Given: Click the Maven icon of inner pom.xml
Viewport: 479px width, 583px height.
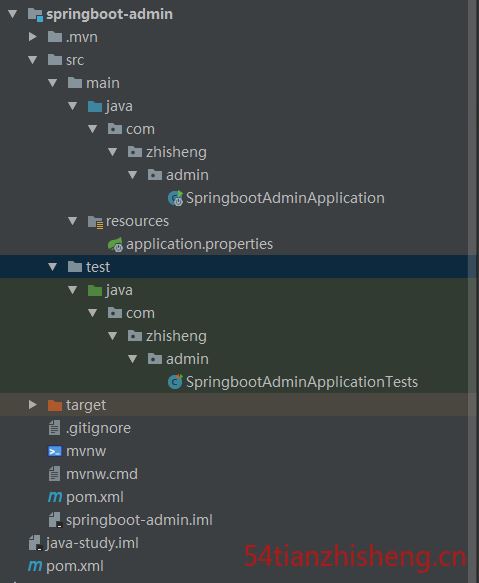Looking at the screenshot, I should [55, 497].
